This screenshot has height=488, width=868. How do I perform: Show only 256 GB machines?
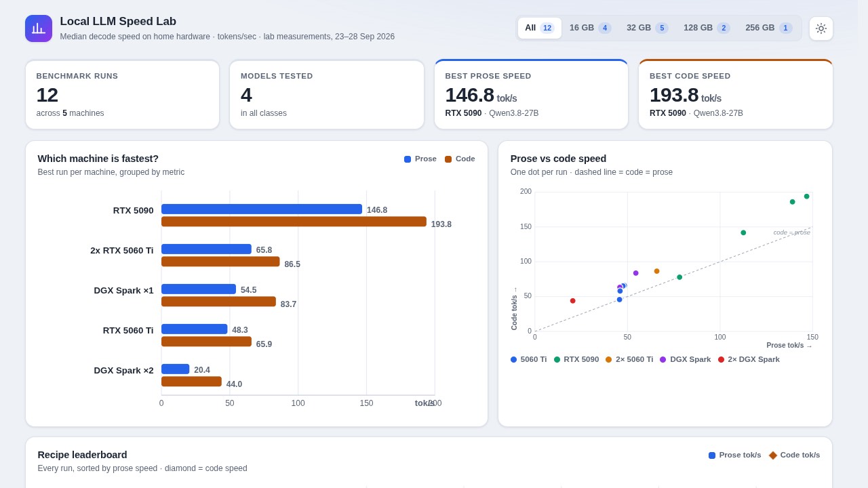(768, 28)
